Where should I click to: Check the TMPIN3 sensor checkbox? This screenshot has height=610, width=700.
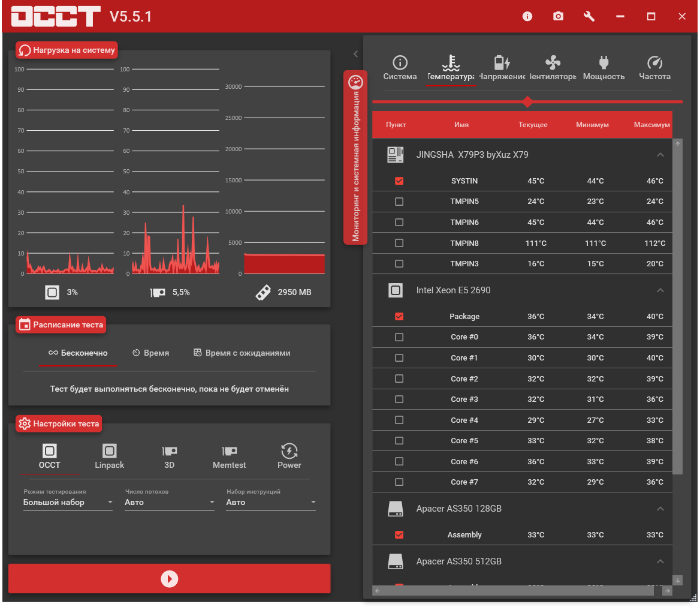pyautogui.click(x=399, y=264)
